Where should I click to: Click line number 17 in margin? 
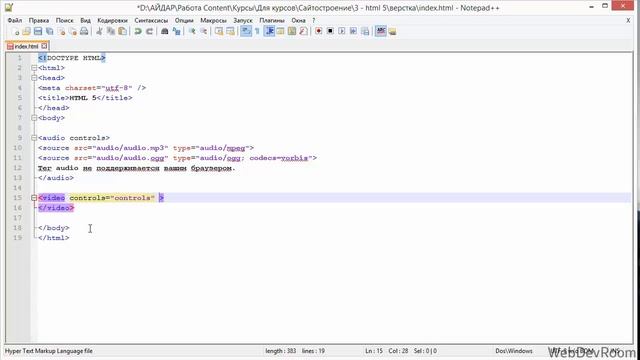coord(18,218)
